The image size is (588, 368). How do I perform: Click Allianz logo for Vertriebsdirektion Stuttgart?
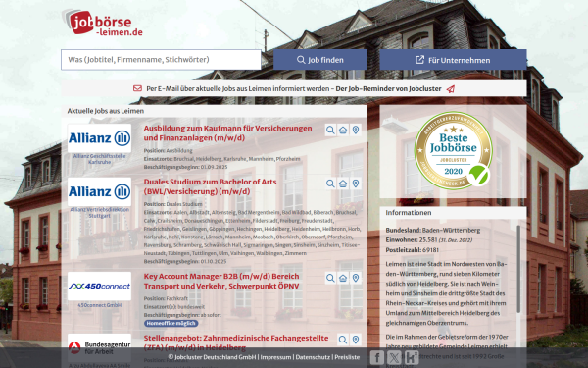(99, 191)
